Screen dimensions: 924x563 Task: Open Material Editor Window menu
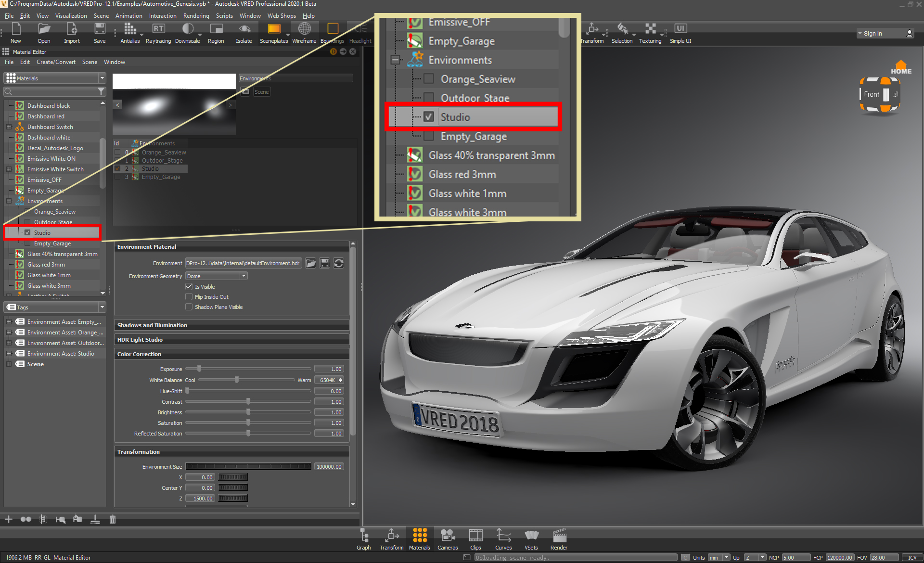click(114, 62)
